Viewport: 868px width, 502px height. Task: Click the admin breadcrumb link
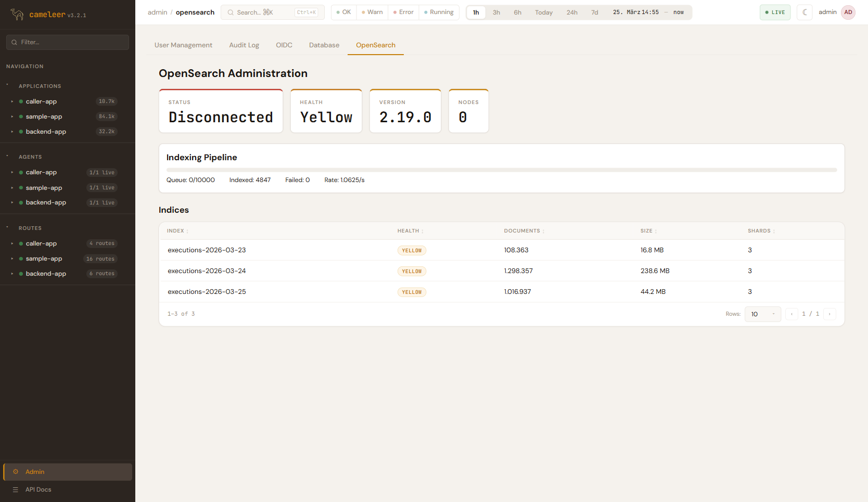point(157,12)
